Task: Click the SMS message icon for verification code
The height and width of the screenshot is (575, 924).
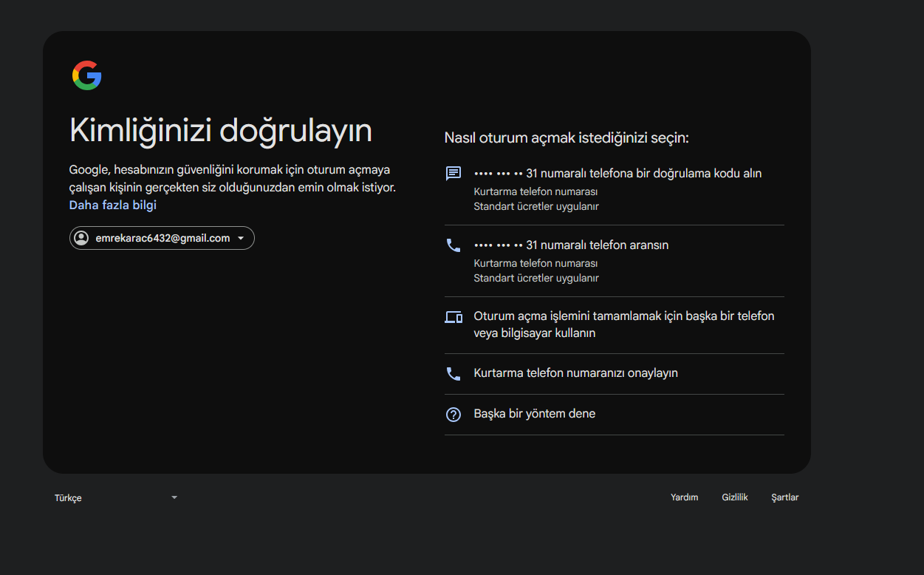Action: click(454, 174)
